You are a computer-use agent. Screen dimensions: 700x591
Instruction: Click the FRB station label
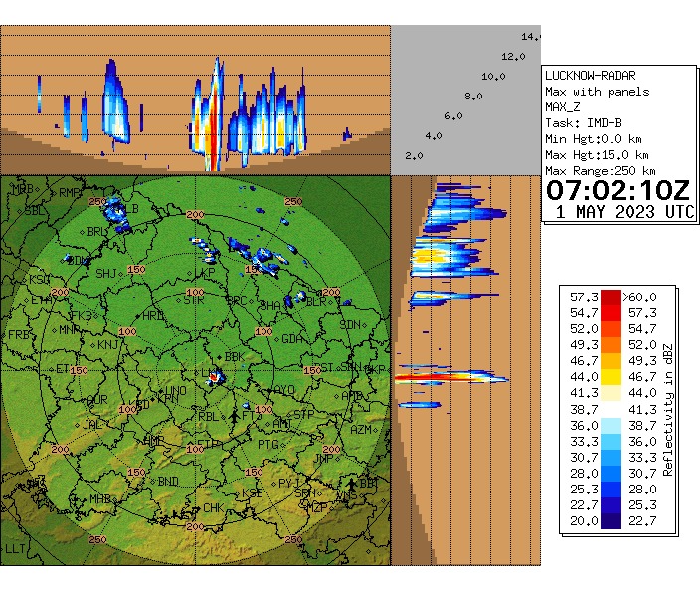click(18, 334)
